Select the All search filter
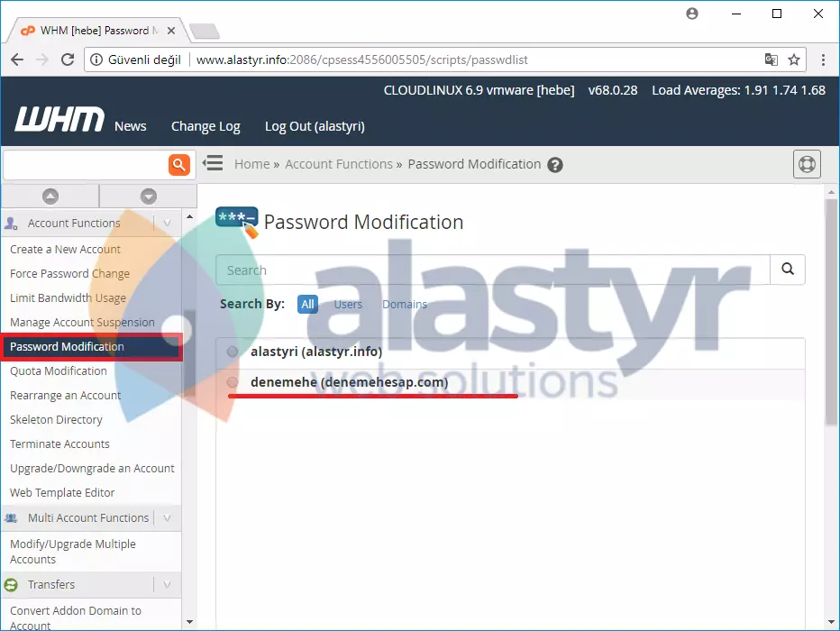The width and height of the screenshot is (840, 631). pos(307,305)
